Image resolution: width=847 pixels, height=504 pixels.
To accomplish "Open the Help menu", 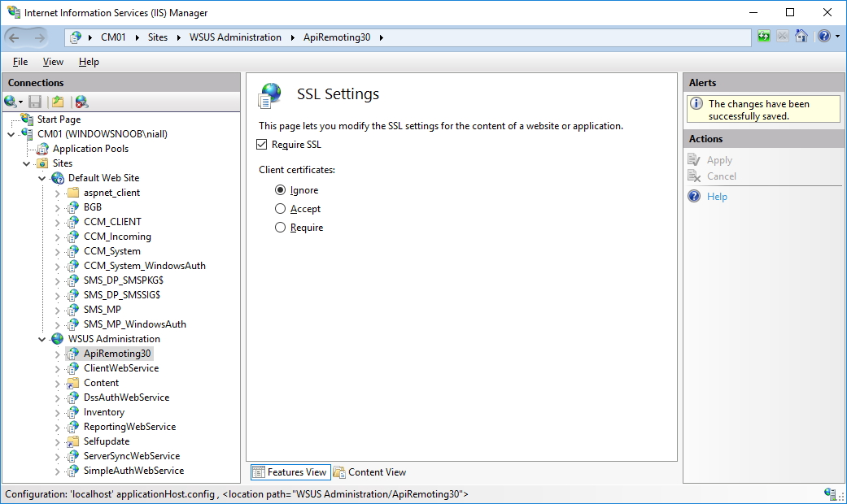I will (x=89, y=62).
